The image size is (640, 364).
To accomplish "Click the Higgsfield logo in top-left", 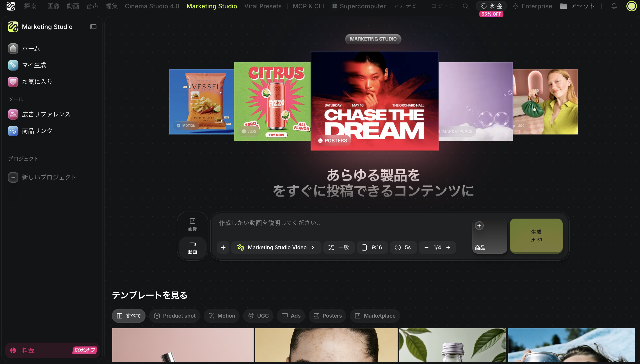I will point(11,6).
